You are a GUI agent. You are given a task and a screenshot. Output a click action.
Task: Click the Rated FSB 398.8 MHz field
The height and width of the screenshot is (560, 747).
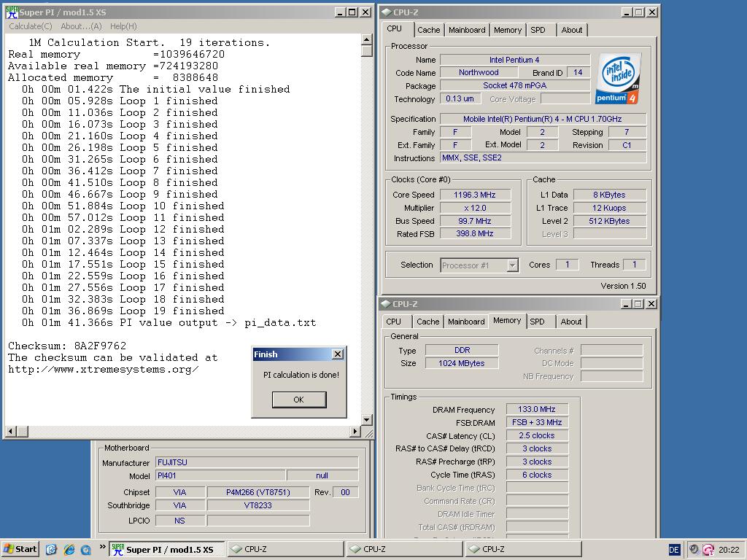475,234
